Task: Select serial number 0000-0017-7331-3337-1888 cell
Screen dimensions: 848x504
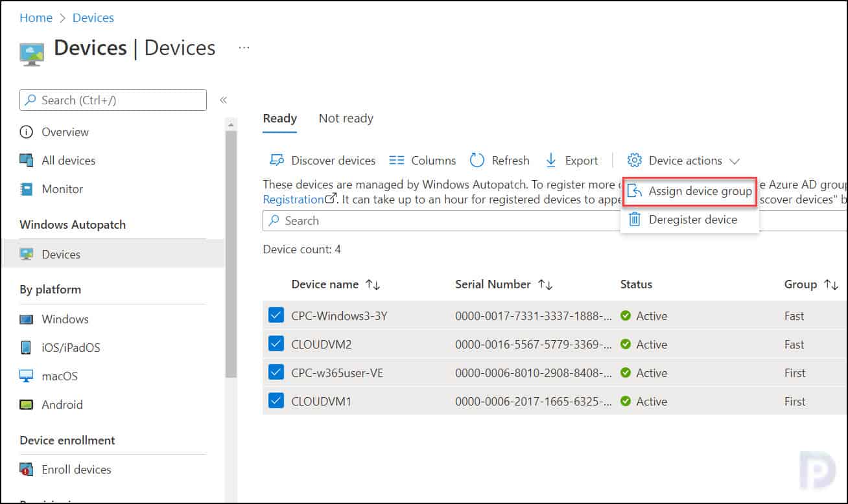Action: (534, 316)
